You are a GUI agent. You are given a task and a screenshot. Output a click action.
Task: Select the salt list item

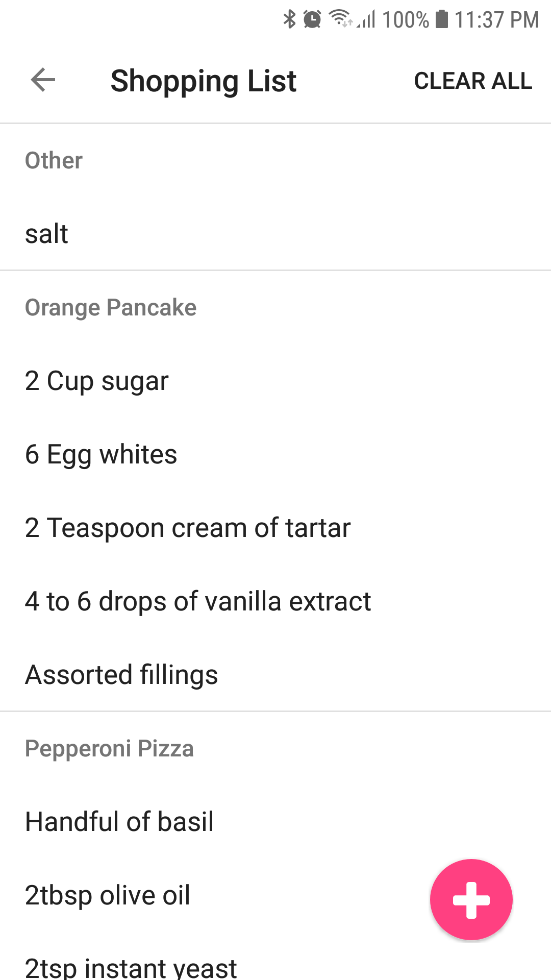pos(47,234)
